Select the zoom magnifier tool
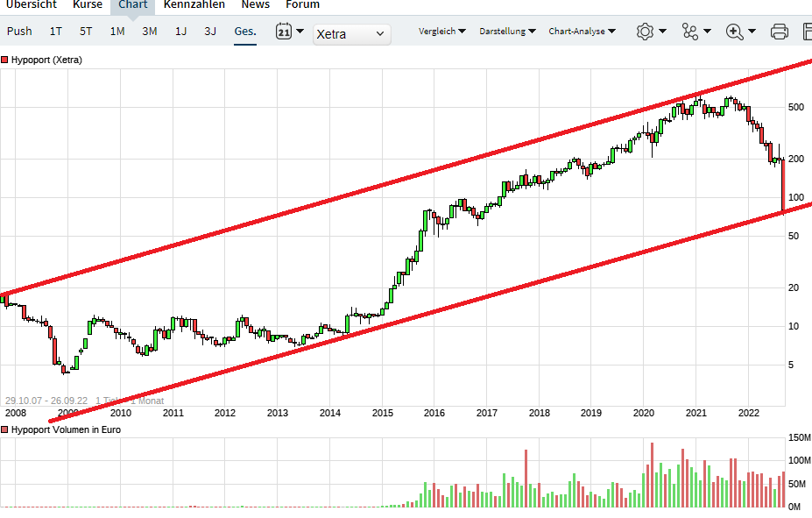 pos(736,31)
